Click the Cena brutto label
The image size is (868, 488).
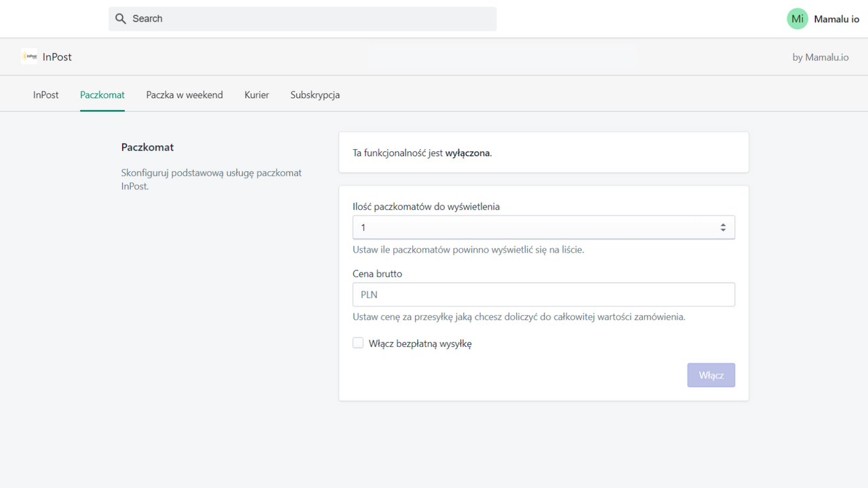click(x=377, y=274)
